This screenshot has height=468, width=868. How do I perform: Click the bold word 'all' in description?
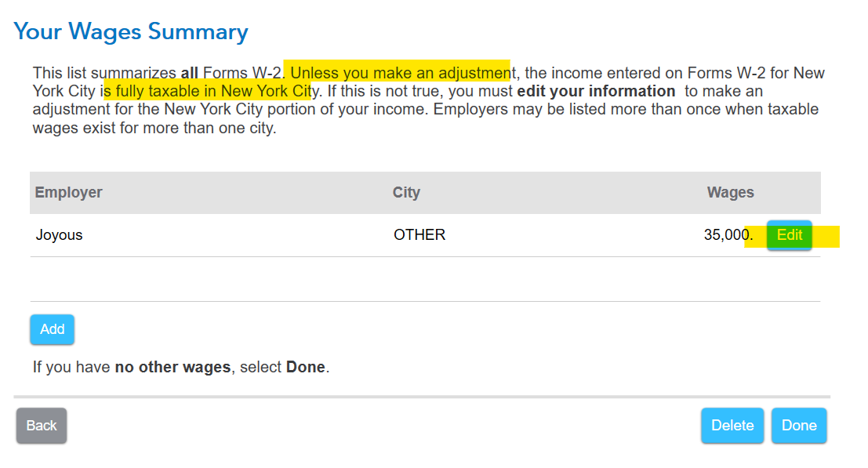click(189, 73)
